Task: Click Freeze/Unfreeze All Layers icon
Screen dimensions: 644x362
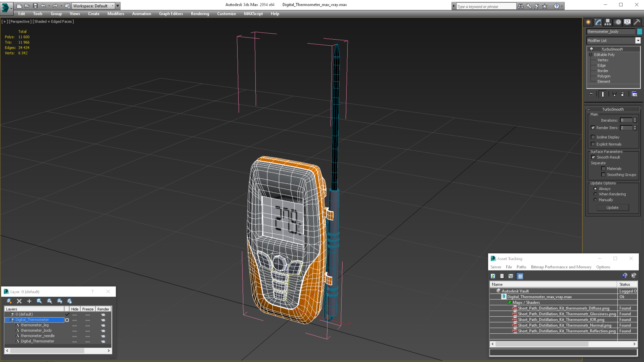Action: click(x=70, y=301)
